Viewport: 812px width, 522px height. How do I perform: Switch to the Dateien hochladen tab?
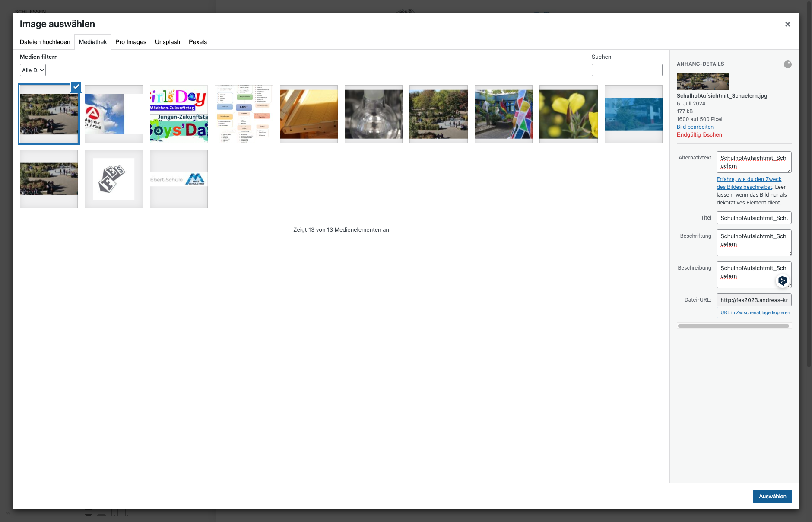pyautogui.click(x=45, y=42)
